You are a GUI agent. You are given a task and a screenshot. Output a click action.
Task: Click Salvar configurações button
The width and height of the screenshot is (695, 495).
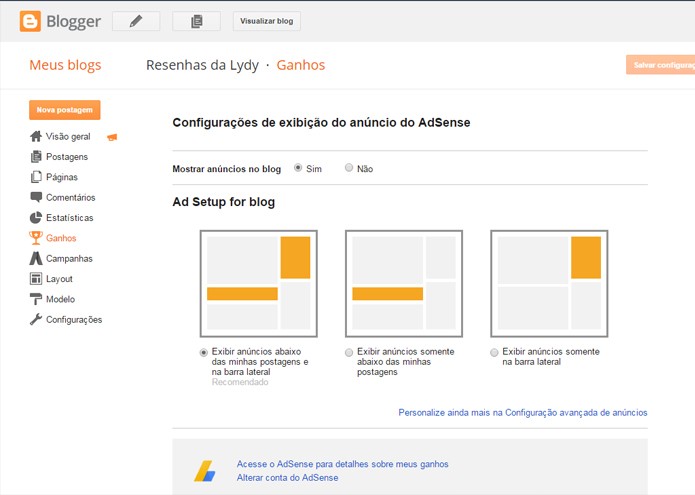660,65
